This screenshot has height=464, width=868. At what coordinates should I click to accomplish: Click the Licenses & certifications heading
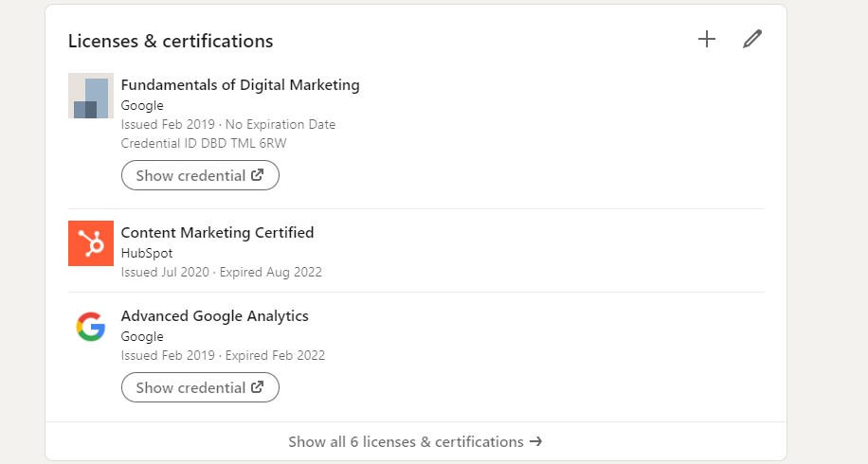[171, 41]
